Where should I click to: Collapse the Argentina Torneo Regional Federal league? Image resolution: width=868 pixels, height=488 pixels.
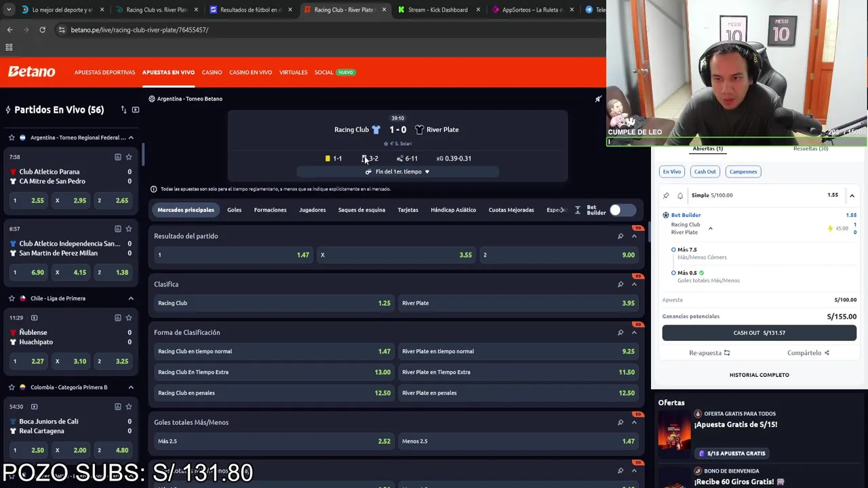(x=131, y=138)
